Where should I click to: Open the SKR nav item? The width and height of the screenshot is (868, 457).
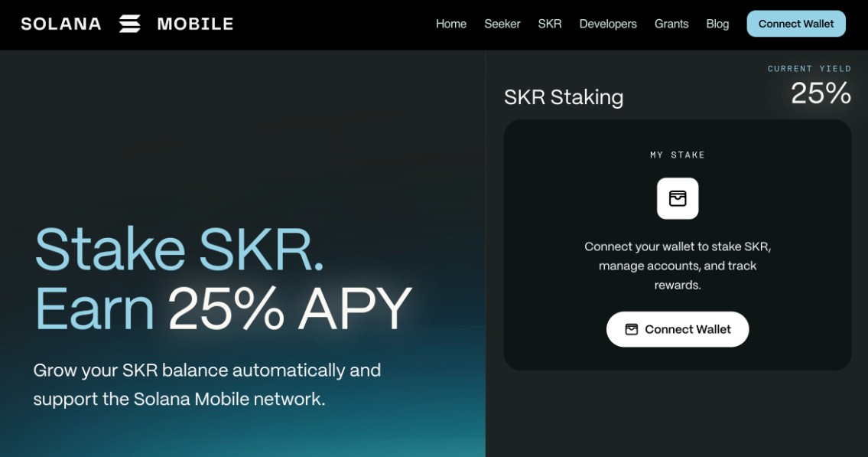pyautogui.click(x=551, y=24)
